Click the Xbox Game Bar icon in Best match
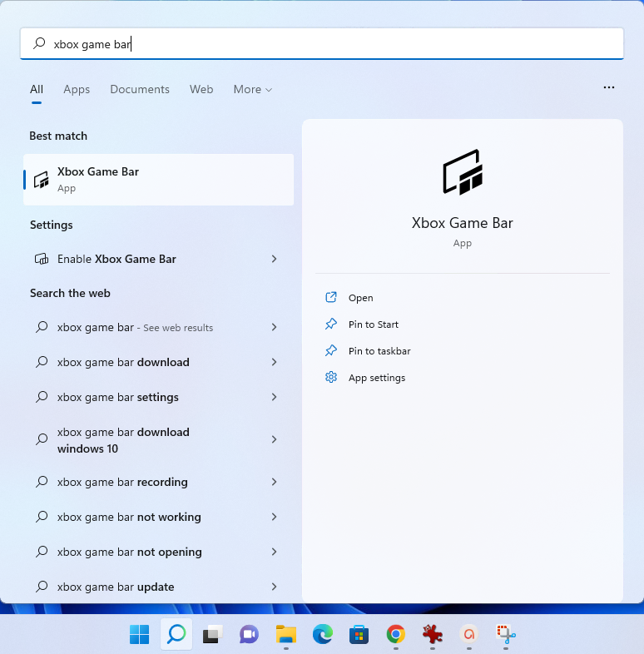 coord(42,180)
